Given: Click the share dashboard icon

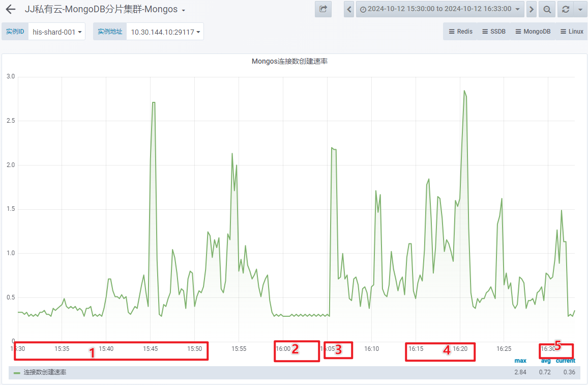Looking at the screenshot, I should [x=323, y=9].
